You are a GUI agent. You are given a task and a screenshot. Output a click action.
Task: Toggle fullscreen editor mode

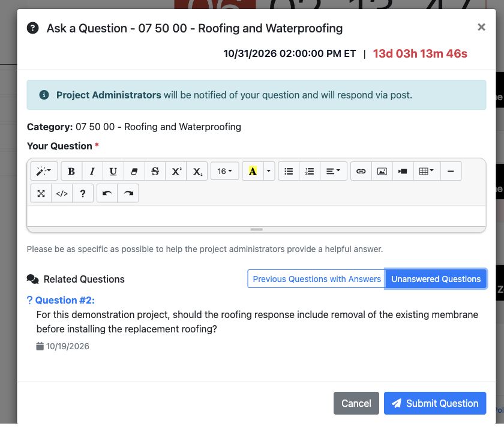(41, 193)
